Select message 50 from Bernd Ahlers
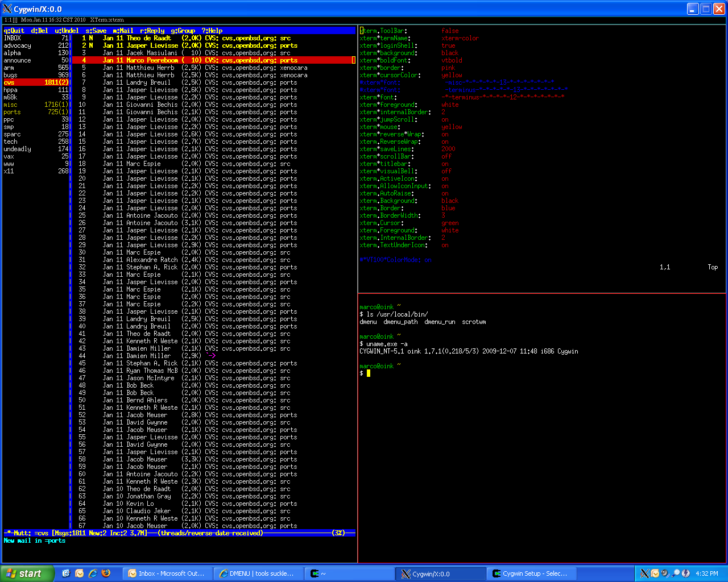 pos(214,400)
